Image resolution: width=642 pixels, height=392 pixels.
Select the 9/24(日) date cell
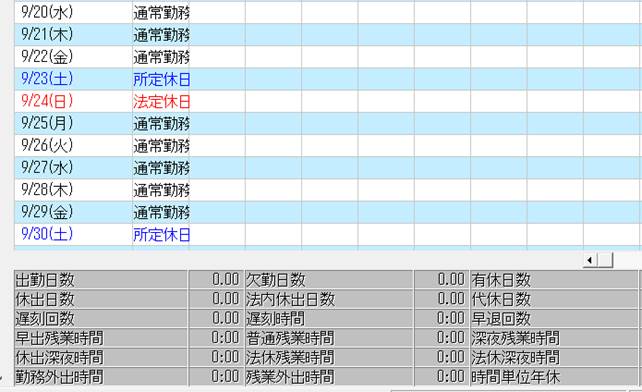pos(73,101)
